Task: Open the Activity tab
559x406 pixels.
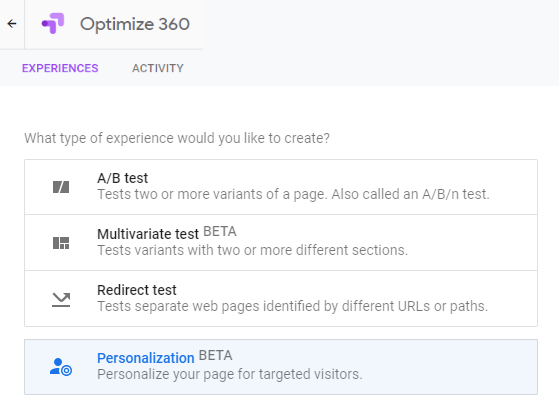Action: [x=158, y=68]
